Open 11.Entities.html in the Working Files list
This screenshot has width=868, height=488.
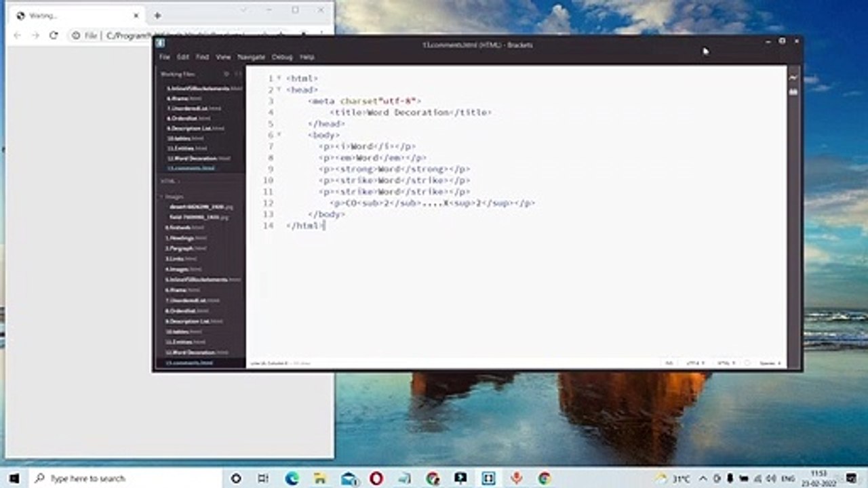(187, 148)
